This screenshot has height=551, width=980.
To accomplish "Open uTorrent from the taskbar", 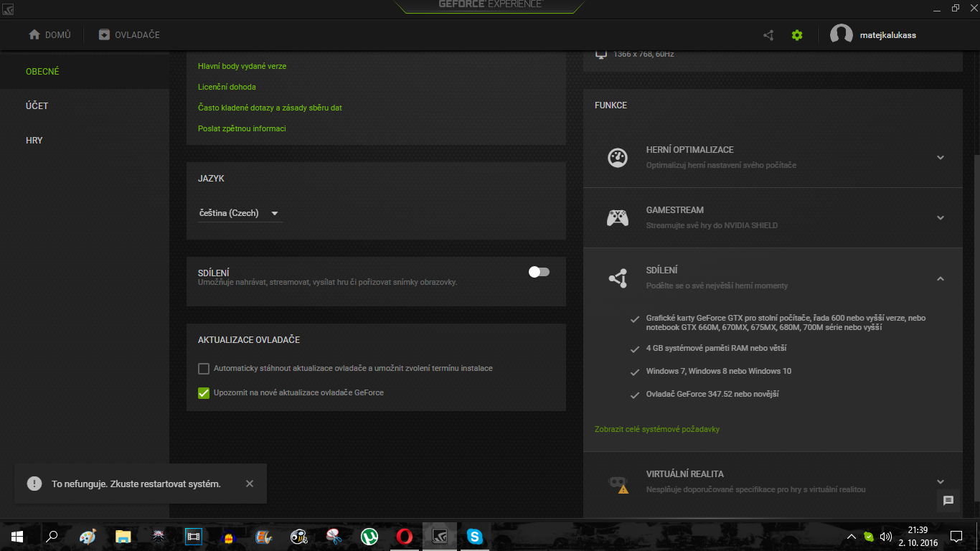I will [369, 536].
